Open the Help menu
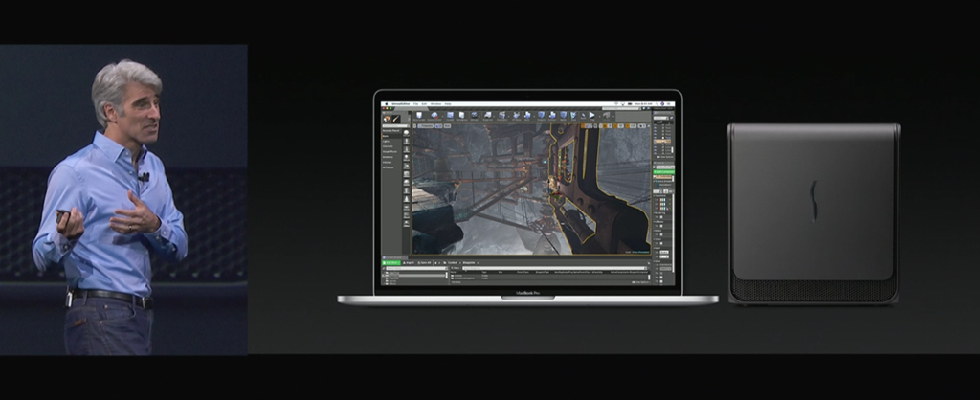Image resolution: width=980 pixels, height=400 pixels. pos(448,103)
